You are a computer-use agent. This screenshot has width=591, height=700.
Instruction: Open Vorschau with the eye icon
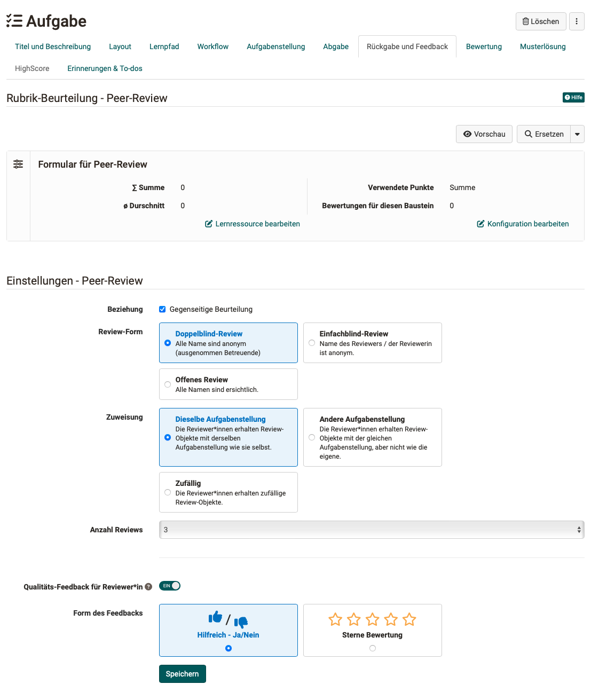tap(484, 134)
